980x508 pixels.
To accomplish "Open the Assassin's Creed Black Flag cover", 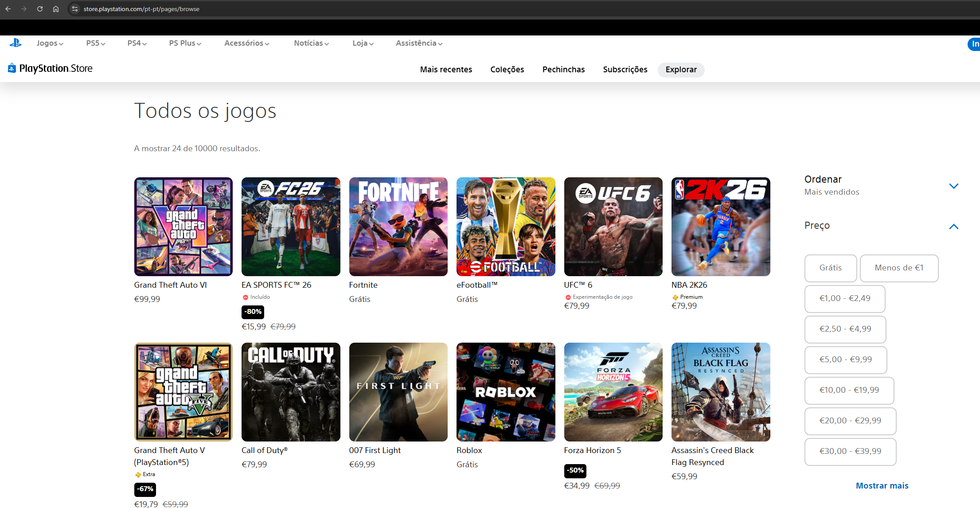I will tap(721, 392).
